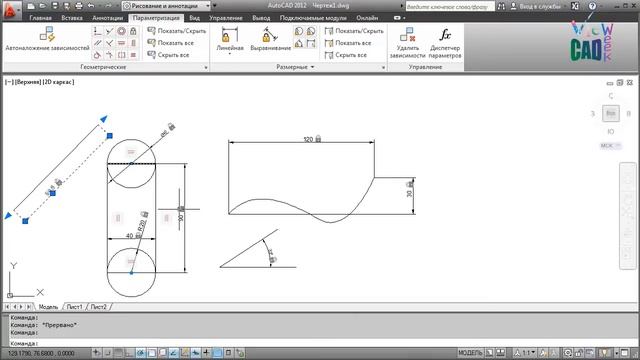Toggle Polar tracking in status bar
Image resolution: width=640 pixels, height=360 pixels.
click(x=141, y=352)
